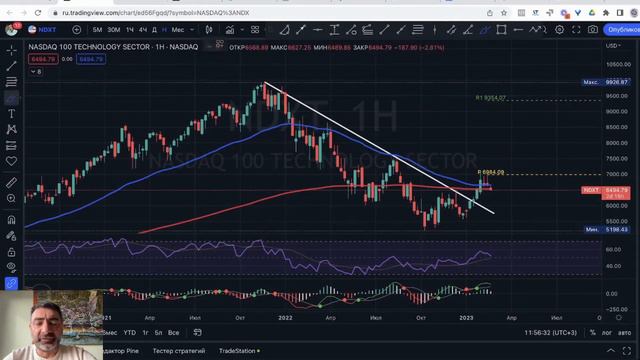This screenshot has height=360, width=640.
Task: Toggle stay in drawing mode pencil lock
Action: 11,236
